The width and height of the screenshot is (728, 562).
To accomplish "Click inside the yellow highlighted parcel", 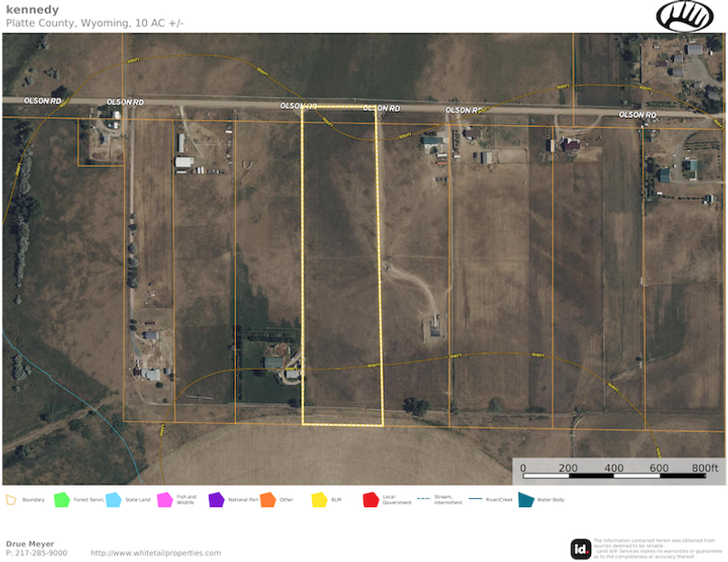I will click(x=341, y=270).
